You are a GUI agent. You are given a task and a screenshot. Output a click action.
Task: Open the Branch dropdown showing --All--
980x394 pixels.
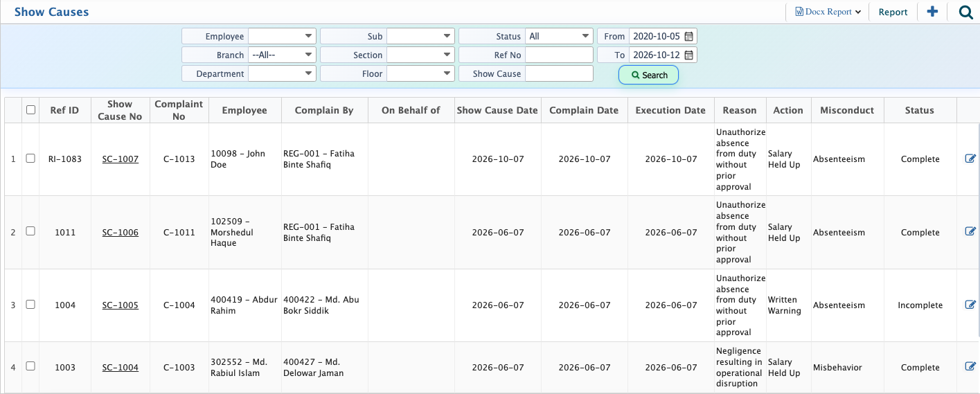tap(282, 55)
